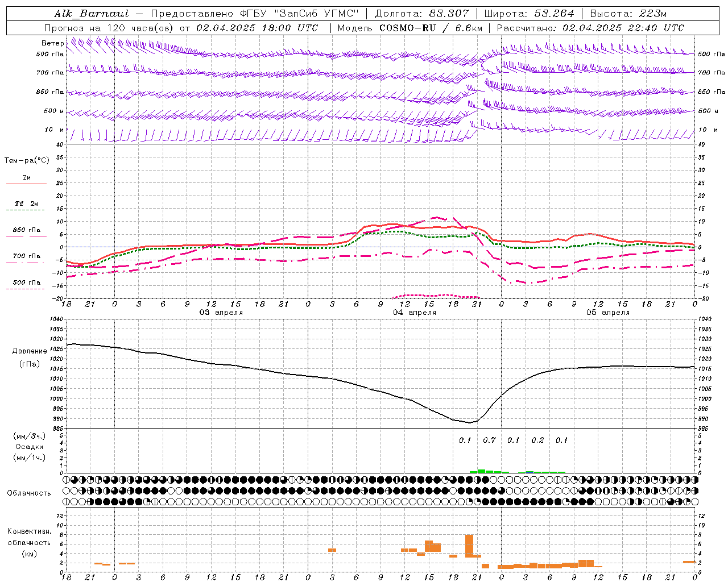
Task: Click the 'Осадки' precipitation label
Action: pyautogui.click(x=30, y=447)
